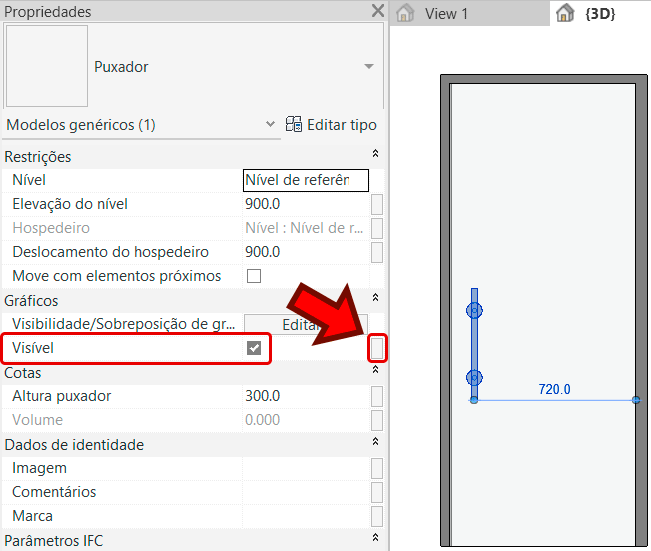Click associate button for Deslocamento do hospedeiro
This screenshot has height=551, width=651.
[x=377, y=252]
